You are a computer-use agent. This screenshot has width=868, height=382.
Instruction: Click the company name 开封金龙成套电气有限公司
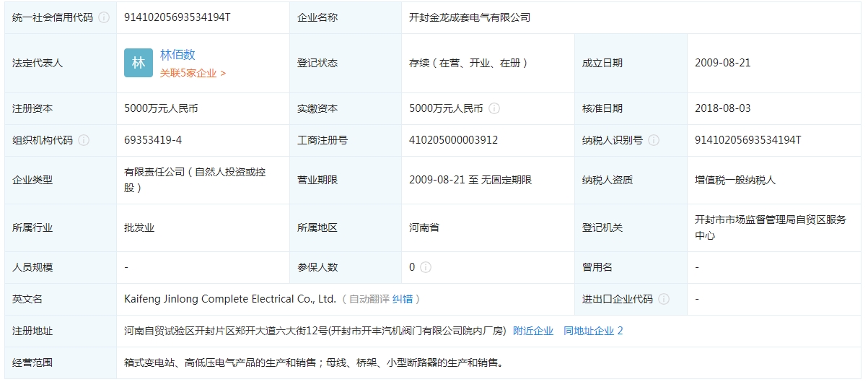pos(470,17)
